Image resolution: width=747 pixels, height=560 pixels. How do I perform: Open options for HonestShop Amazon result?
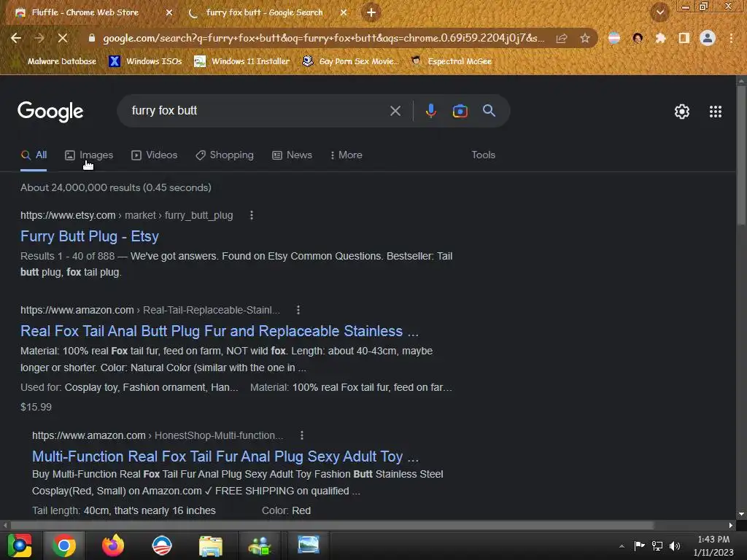click(x=301, y=435)
